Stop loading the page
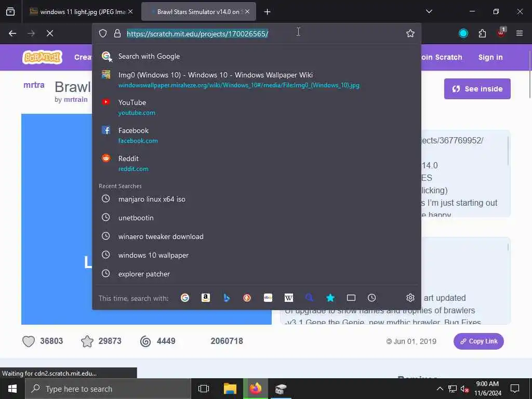Screen dimensions: 532x399 click(x=50, y=33)
